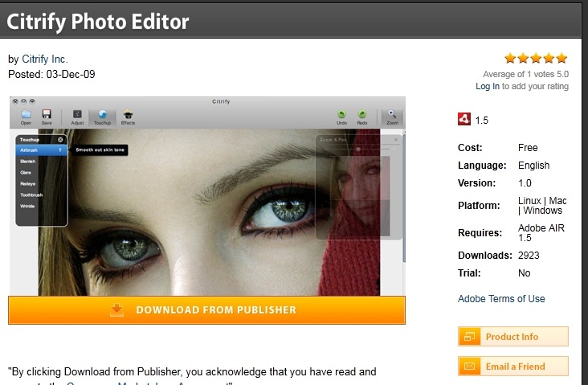Click the Product Info window icon

point(469,336)
